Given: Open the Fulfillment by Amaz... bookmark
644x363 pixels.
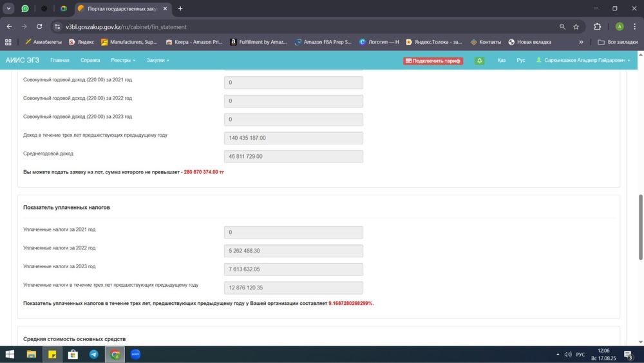Looking at the screenshot, I should pyautogui.click(x=258, y=42).
